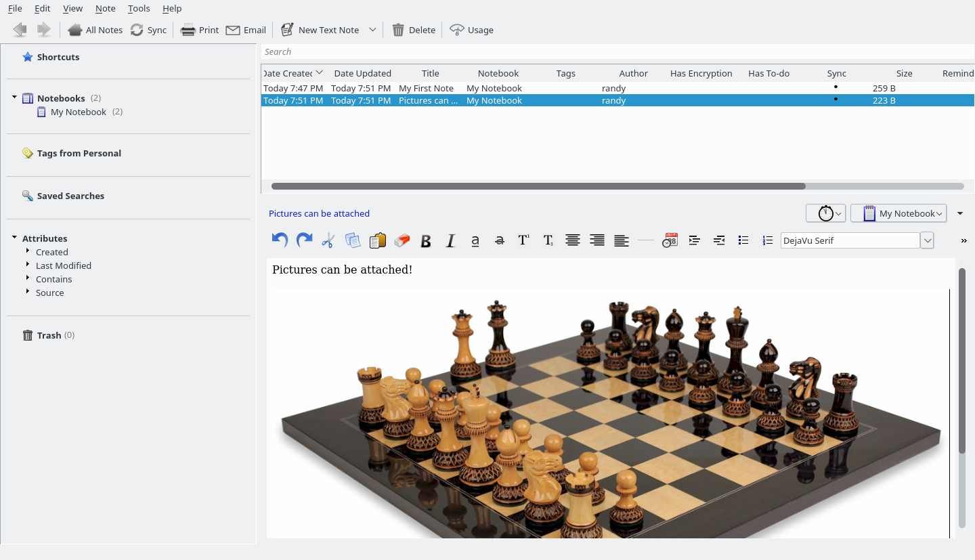This screenshot has width=975, height=560.
Task: Toggle bold formatting
Action: [426, 240]
